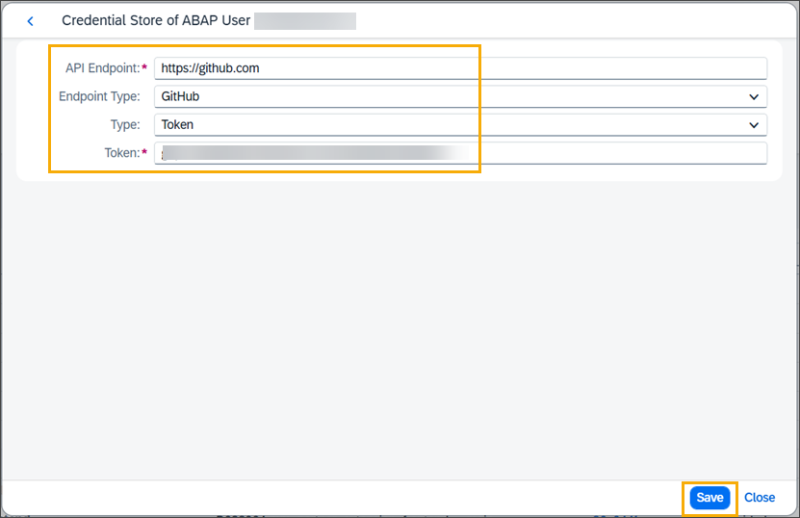The image size is (800, 518).
Task: Click the Credential Store of ABAP User title
Action: (x=155, y=21)
